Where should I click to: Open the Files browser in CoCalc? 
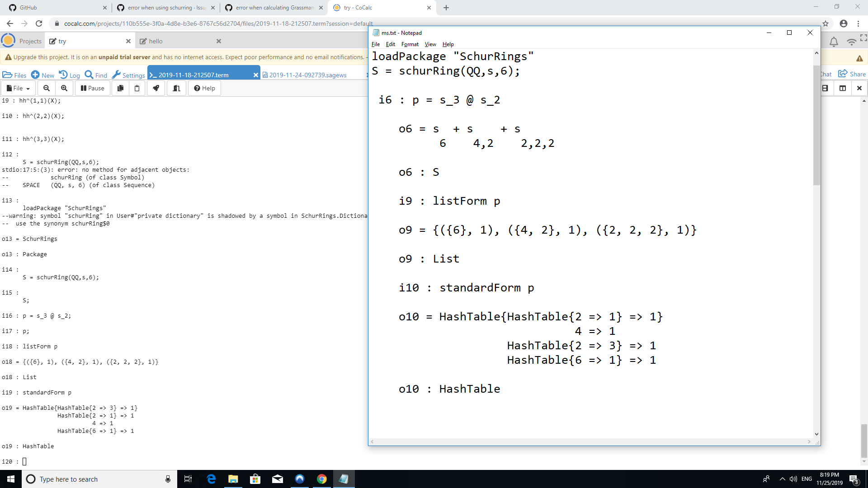pos(15,75)
